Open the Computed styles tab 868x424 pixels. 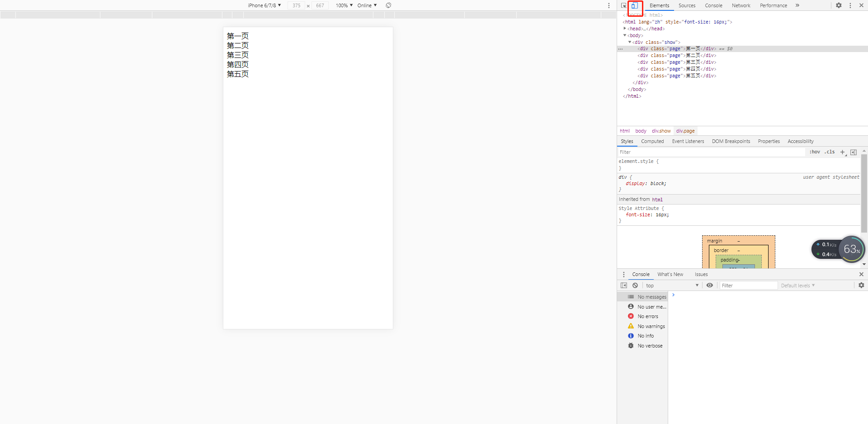652,141
